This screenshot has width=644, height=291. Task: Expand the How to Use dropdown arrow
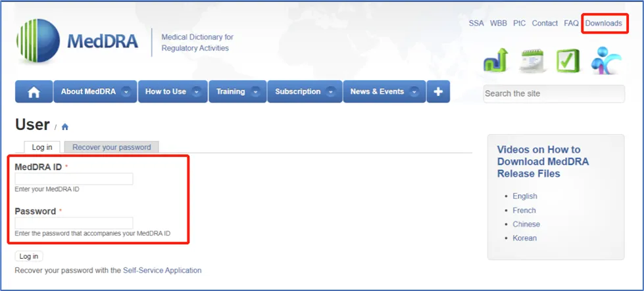pyautogui.click(x=196, y=92)
